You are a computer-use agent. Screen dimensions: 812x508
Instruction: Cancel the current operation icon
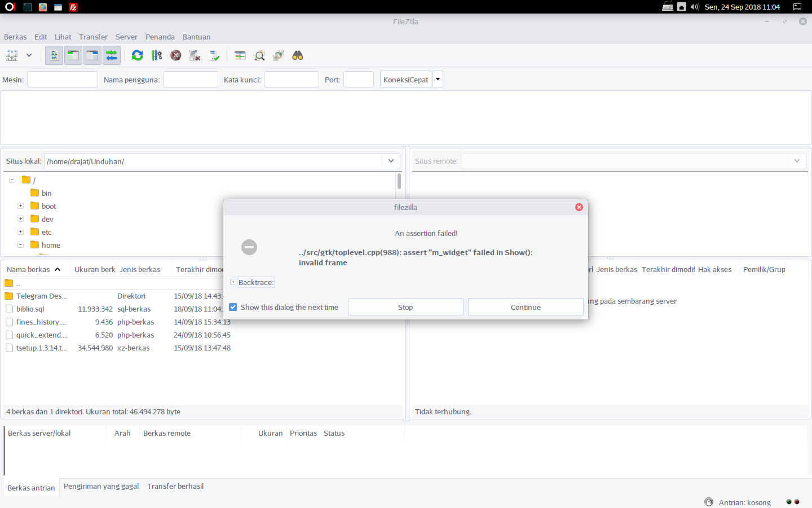click(x=176, y=55)
